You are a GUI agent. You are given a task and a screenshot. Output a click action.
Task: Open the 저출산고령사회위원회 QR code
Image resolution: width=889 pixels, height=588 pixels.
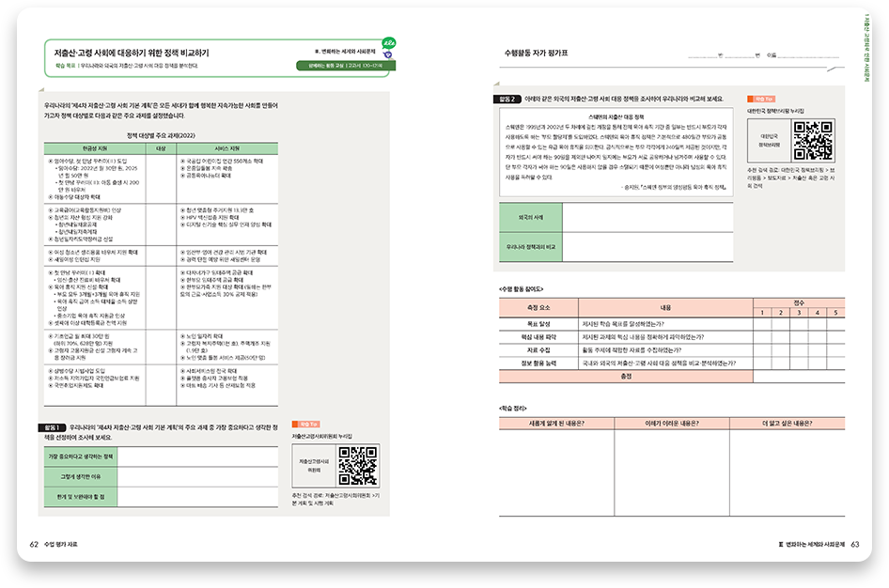pos(358,466)
